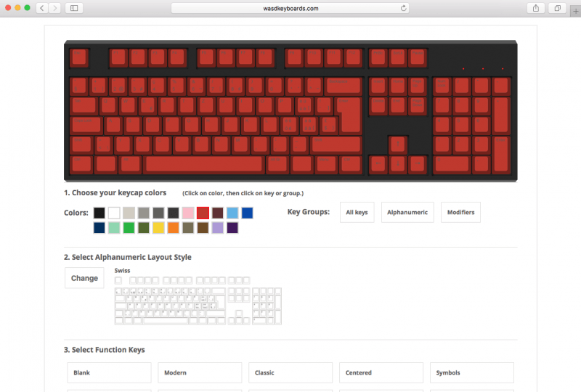Apply color to the All keys group

(x=357, y=212)
